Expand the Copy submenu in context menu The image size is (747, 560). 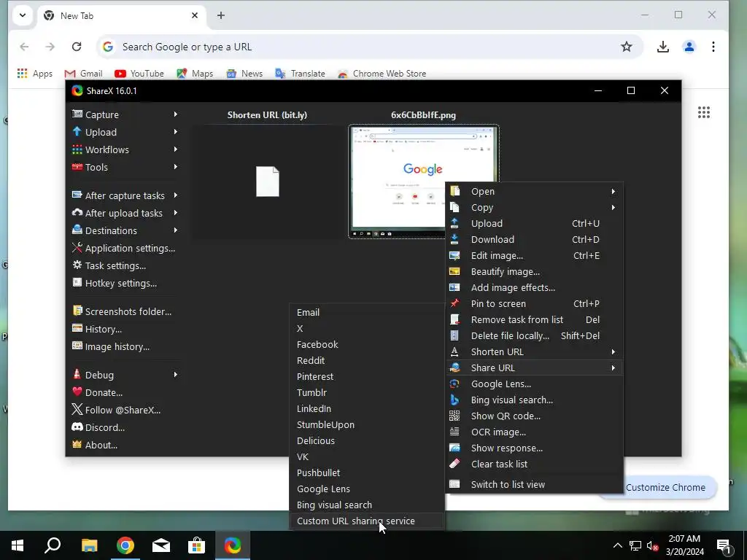coord(613,208)
